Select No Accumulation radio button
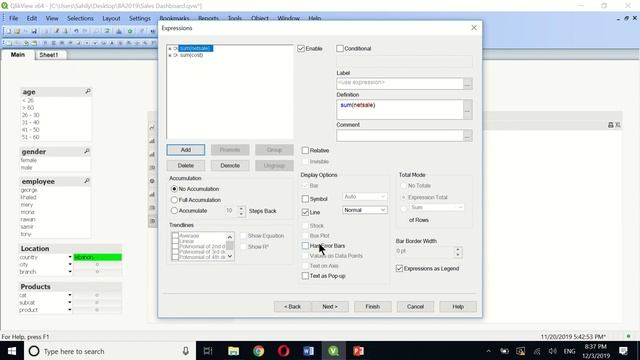 [x=174, y=189]
